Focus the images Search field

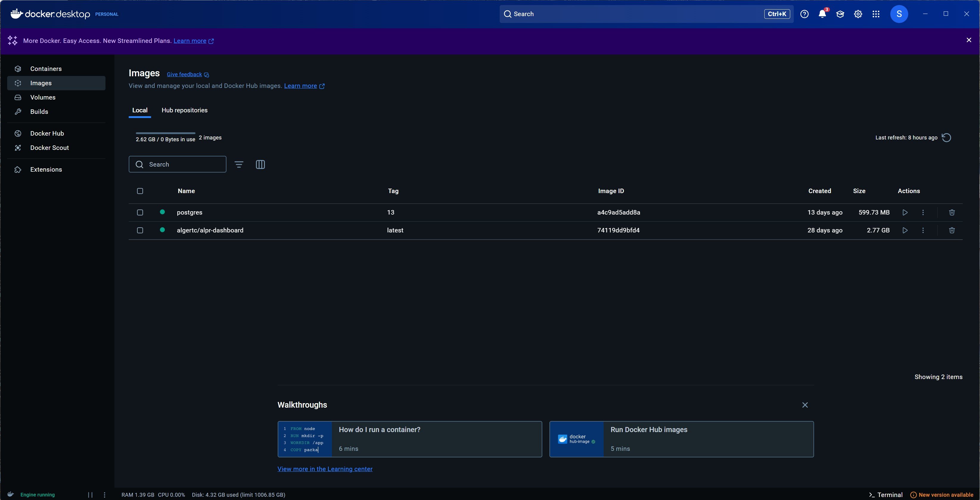[177, 164]
